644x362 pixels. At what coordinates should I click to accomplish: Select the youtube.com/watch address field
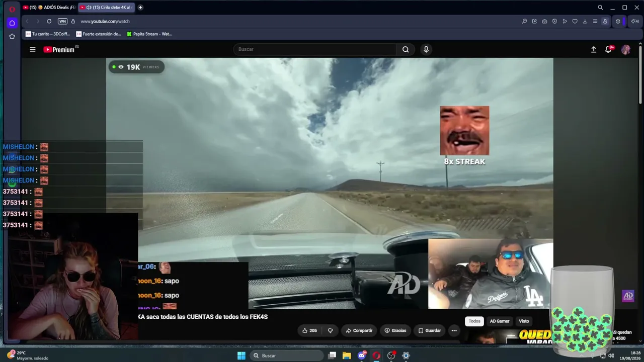(105, 21)
